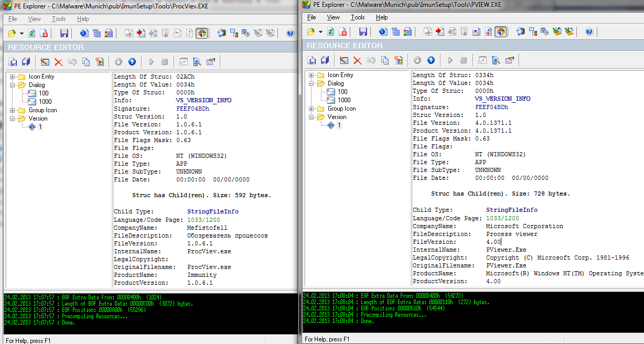The image size is (644, 344).
Task: Click the Edit Resource pencil icon in ProcView.EXE Resource Editor
Action: (x=45, y=62)
